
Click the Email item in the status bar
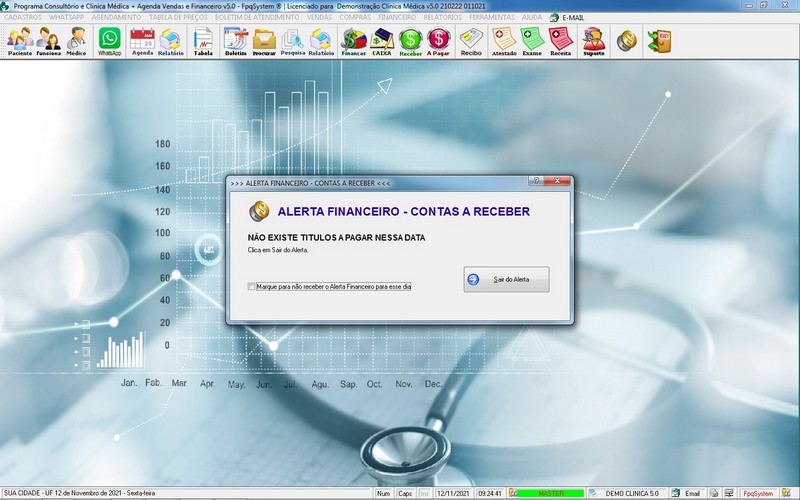(692, 493)
